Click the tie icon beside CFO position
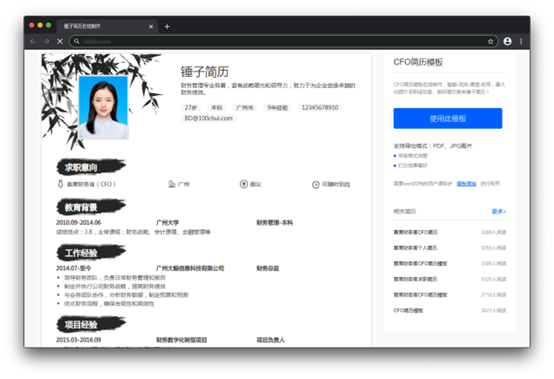 [60, 184]
